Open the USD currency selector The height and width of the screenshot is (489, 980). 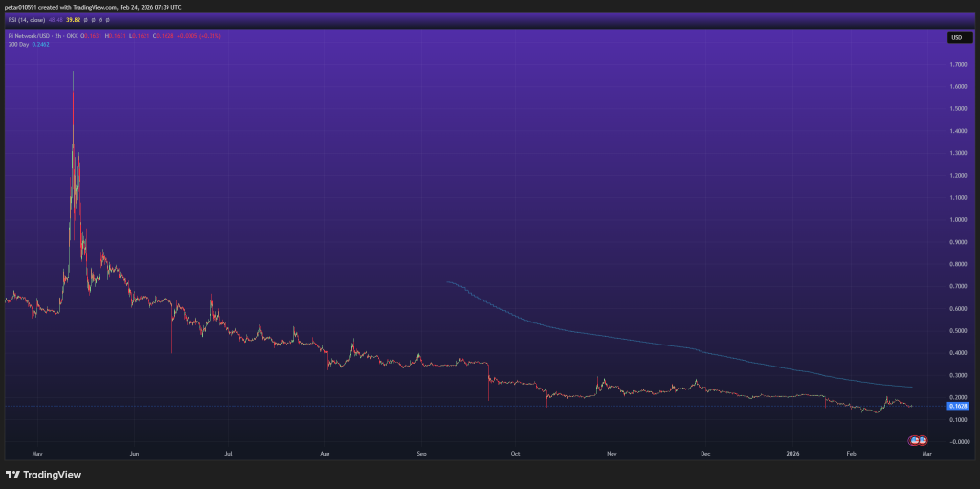(x=955, y=37)
